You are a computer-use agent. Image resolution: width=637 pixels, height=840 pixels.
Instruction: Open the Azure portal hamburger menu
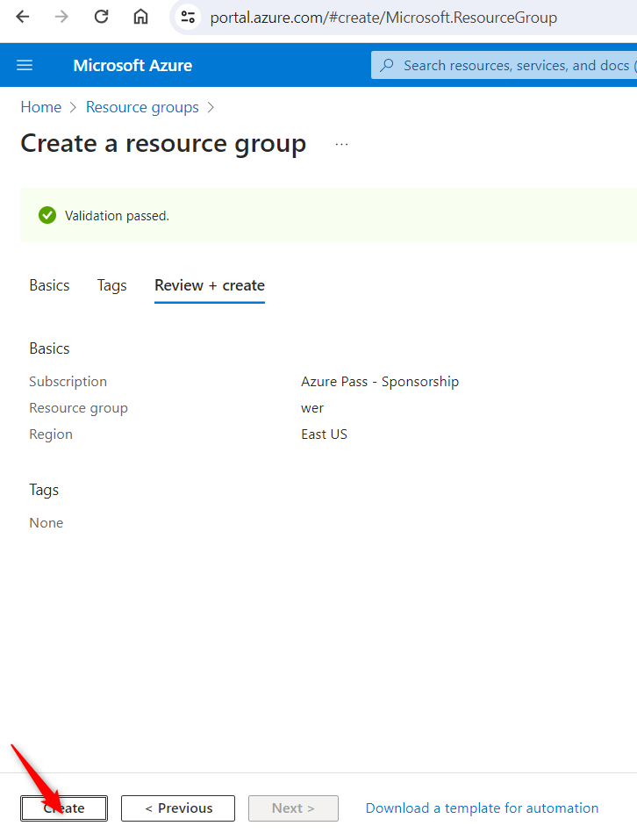25,65
